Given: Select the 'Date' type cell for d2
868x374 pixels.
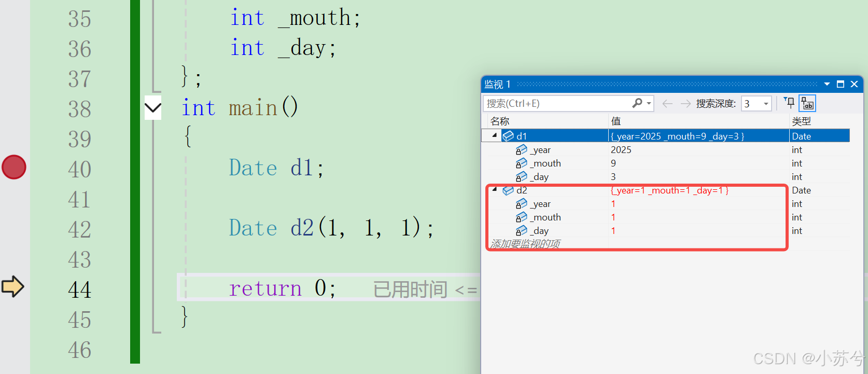Looking at the screenshot, I should 801,190.
